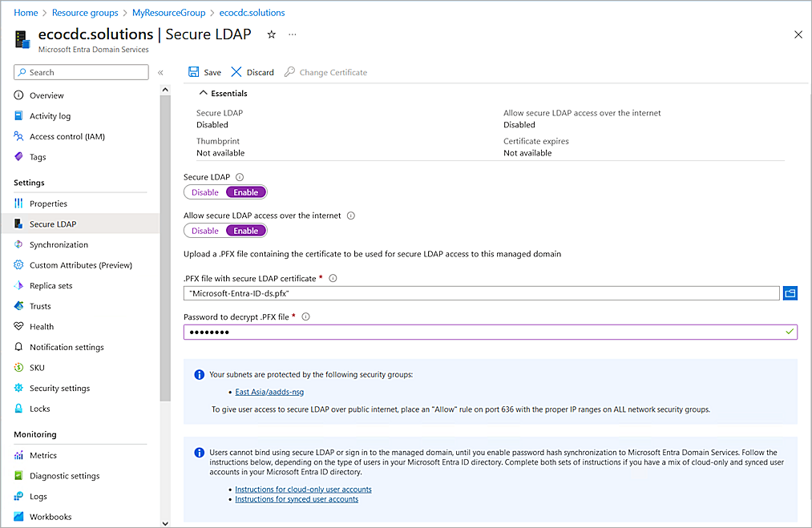Viewport: 812px width, 528px height.
Task: Open the Properties menu item
Action: coord(48,204)
